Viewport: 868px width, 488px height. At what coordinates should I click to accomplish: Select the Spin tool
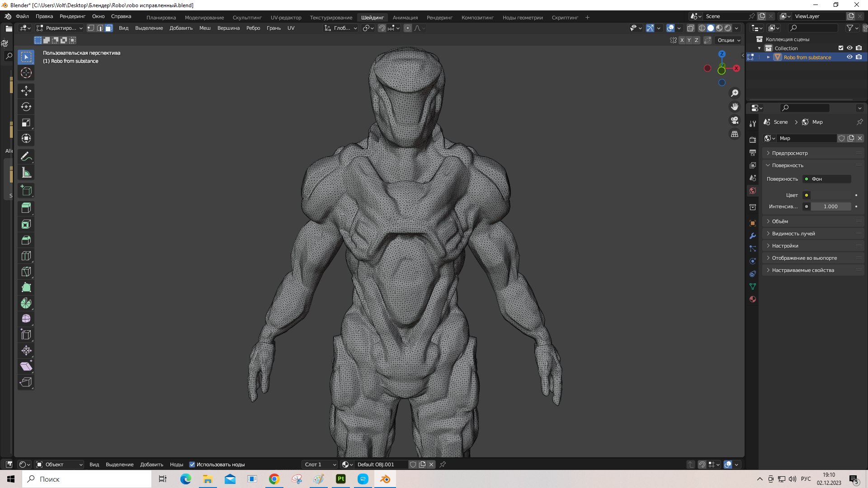coord(26,303)
